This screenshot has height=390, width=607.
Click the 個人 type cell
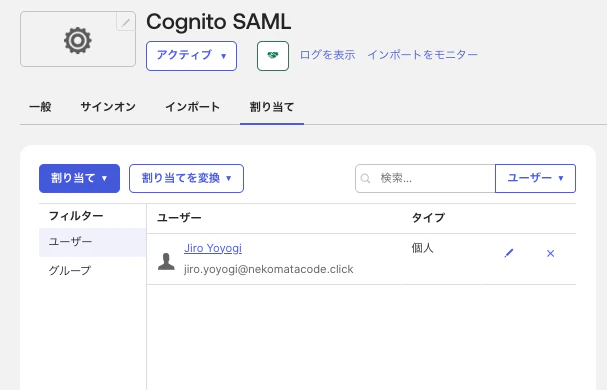[422, 248]
